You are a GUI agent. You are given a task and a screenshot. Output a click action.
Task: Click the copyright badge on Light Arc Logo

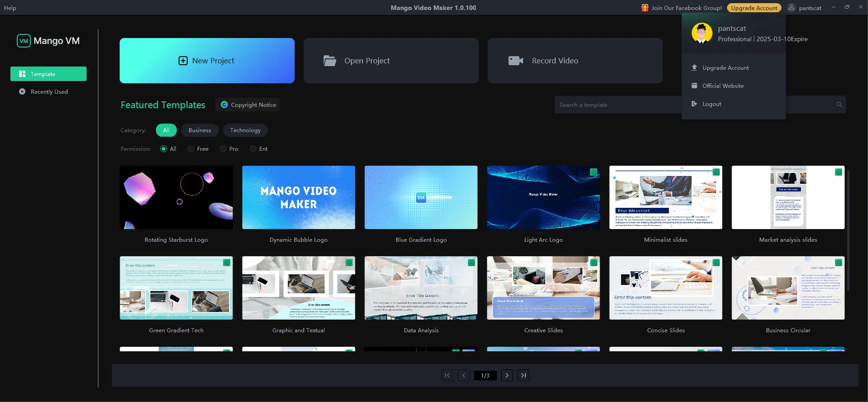pos(594,172)
